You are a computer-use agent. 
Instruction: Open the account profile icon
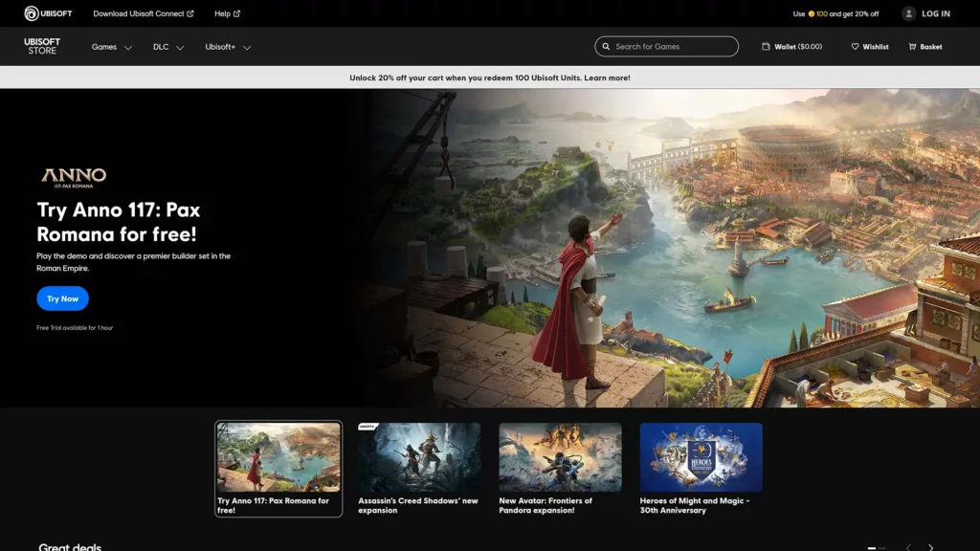pos(907,13)
